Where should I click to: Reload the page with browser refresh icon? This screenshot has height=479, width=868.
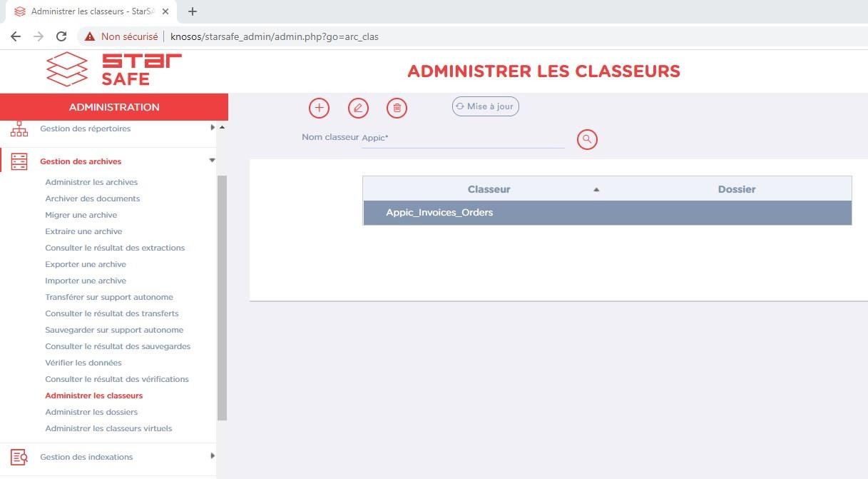pos(61,36)
